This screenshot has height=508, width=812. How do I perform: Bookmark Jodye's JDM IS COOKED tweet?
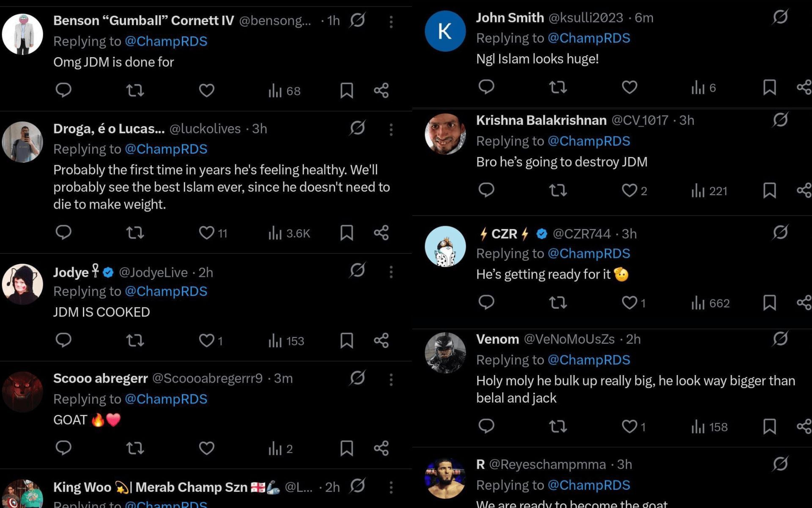pyautogui.click(x=346, y=341)
